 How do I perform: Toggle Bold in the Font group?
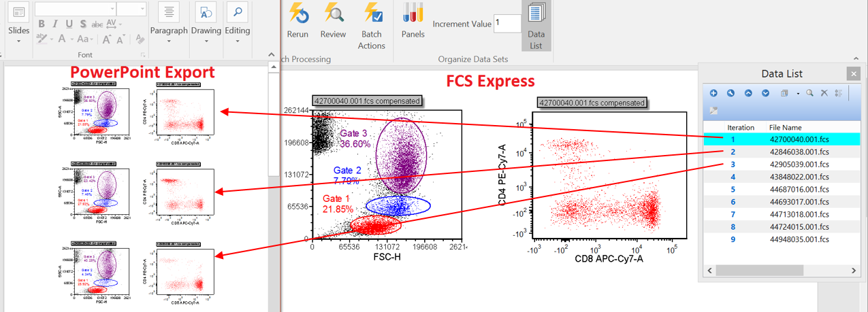click(42, 24)
